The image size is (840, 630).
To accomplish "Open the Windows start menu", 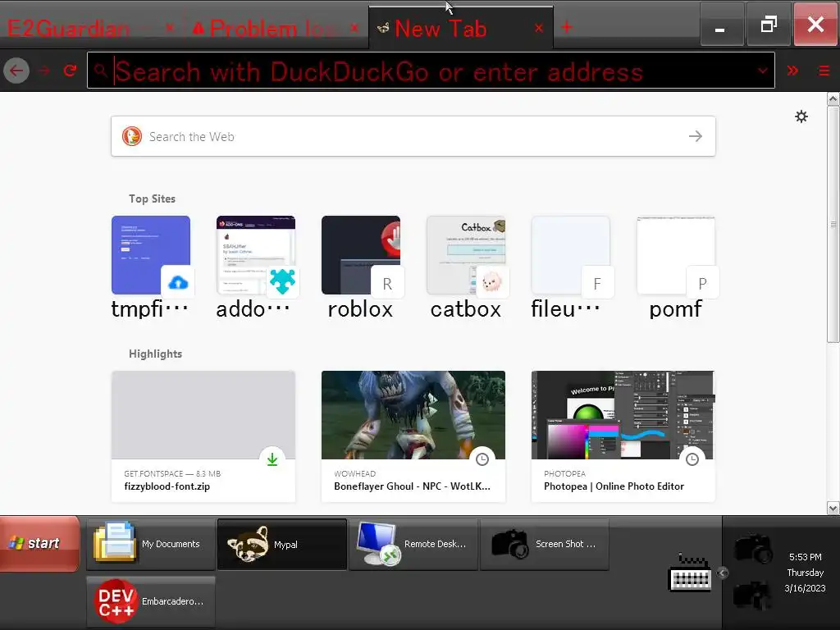I will coord(39,543).
